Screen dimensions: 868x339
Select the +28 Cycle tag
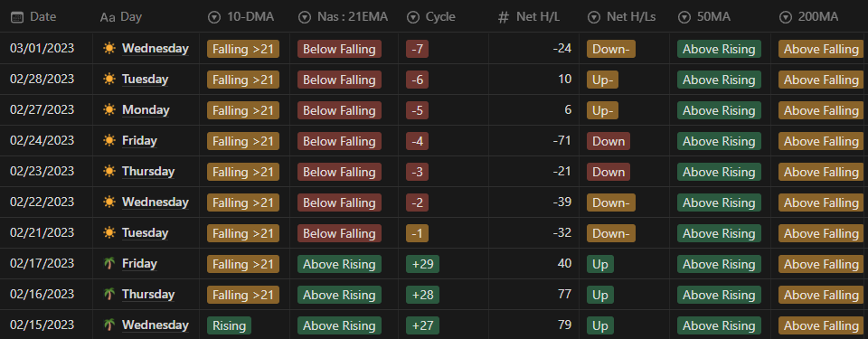click(x=422, y=295)
